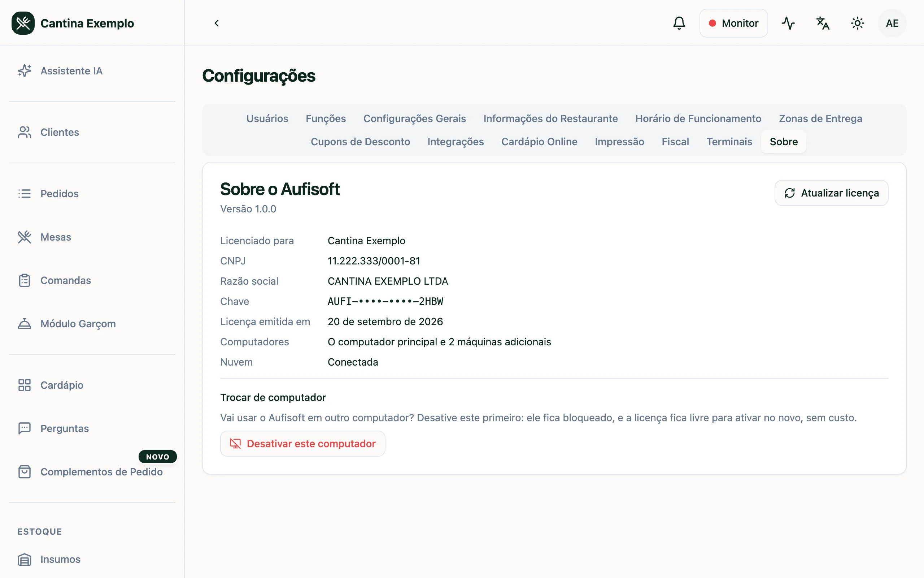Screen dimensions: 924x578
Task: Switch to the Integrações tab
Action: pyautogui.click(x=456, y=142)
